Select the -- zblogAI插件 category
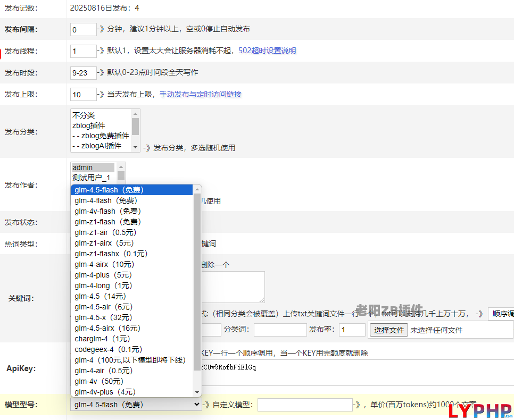Screen dimensions: 514x420 (x=101, y=146)
